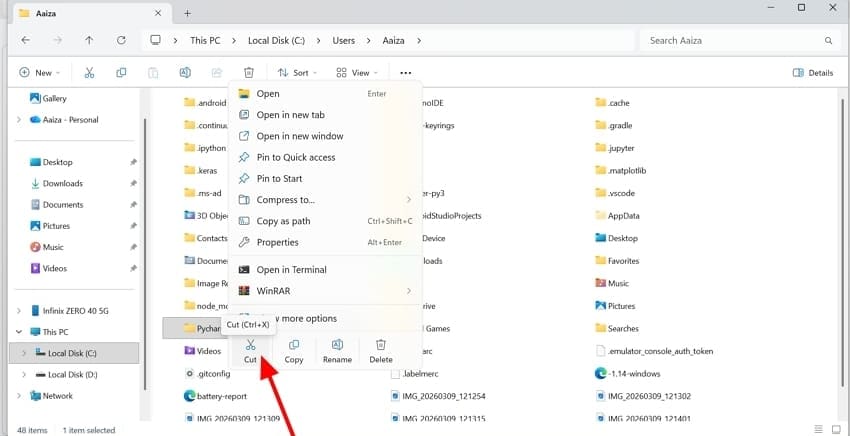Expand Aaiza - Personal in the sidebar
The image size is (850, 436).
click(x=19, y=120)
